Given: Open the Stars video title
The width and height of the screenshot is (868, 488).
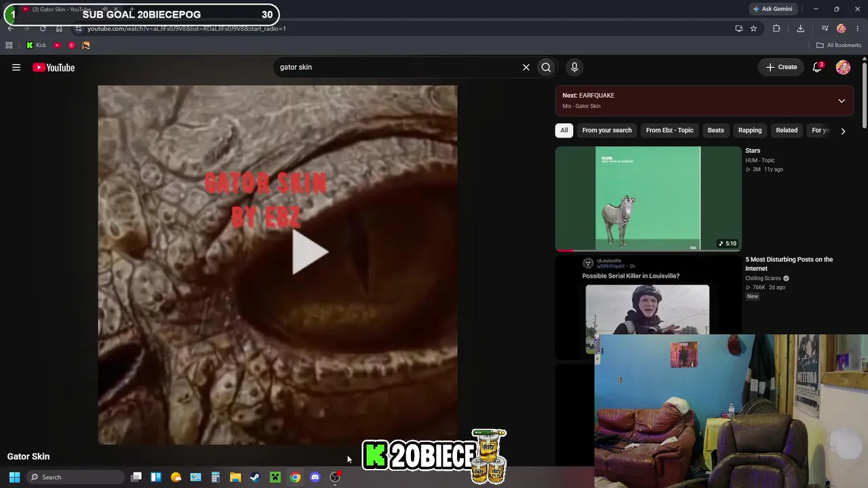Looking at the screenshot, I should (x=753, y=150).
